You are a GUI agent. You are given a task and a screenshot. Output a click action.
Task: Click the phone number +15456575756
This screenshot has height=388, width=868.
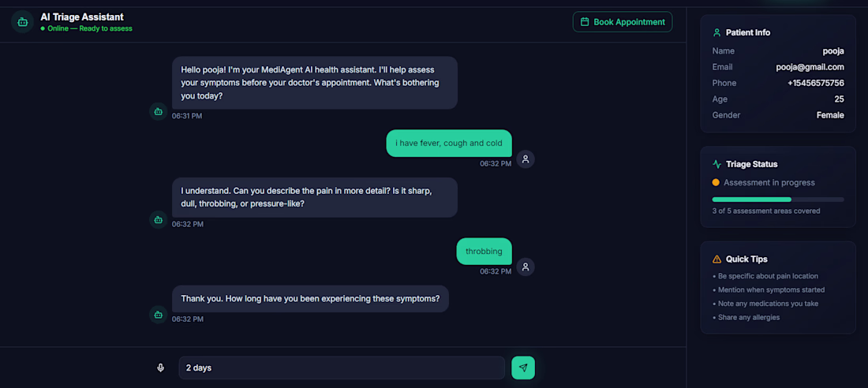point(815,83)
